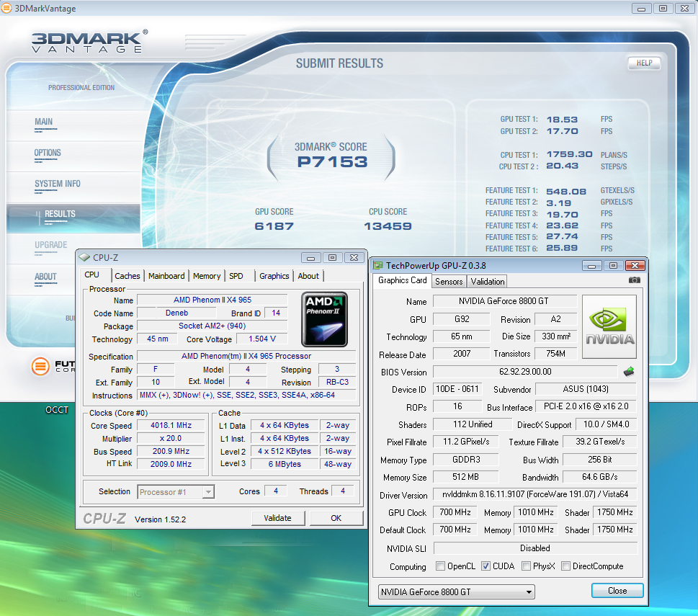Image resolution: width=698 pixels, height=616 pixels.
Task: Open OPTIONS in 3DMark Vantage sidebar
Action: tap(48, 153)
